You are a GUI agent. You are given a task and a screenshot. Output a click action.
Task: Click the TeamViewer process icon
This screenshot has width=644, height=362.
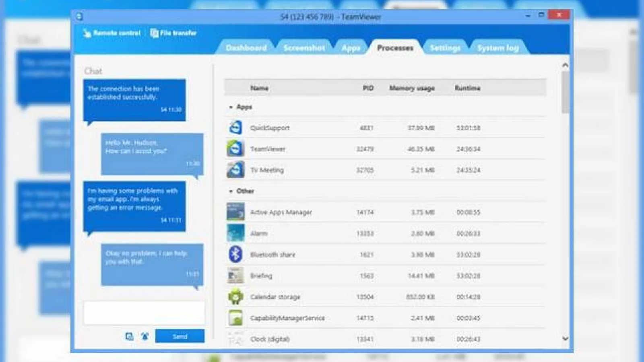[235, 149]
